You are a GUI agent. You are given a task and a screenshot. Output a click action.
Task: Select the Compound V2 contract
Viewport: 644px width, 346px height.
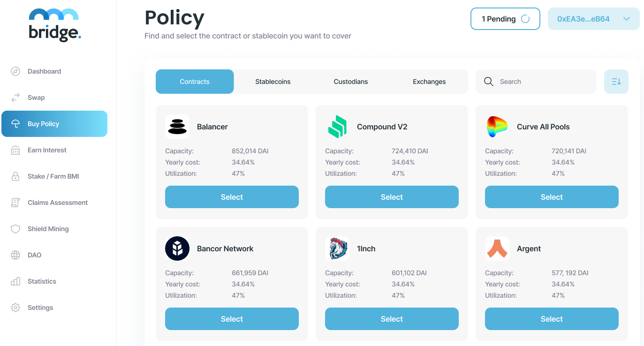pyautogui.click(x=392, y=197)
